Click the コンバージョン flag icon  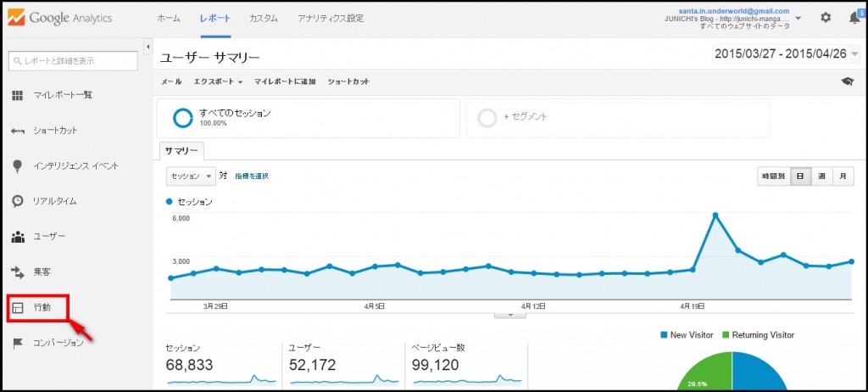[18, 343]
